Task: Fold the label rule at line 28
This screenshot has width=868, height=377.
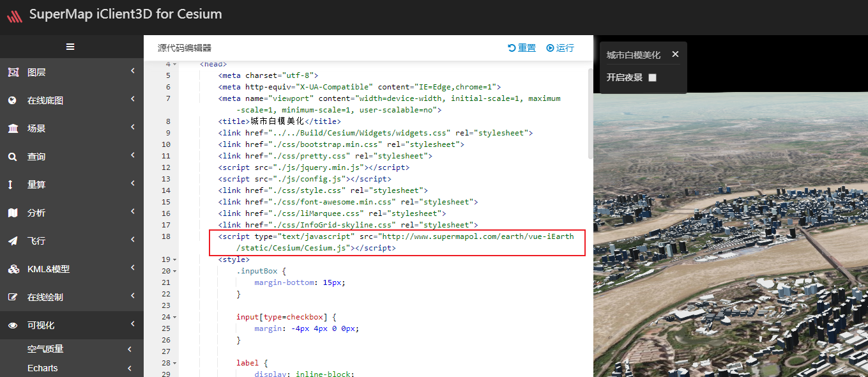Action: pyautogui.click(x=174, y=363)
